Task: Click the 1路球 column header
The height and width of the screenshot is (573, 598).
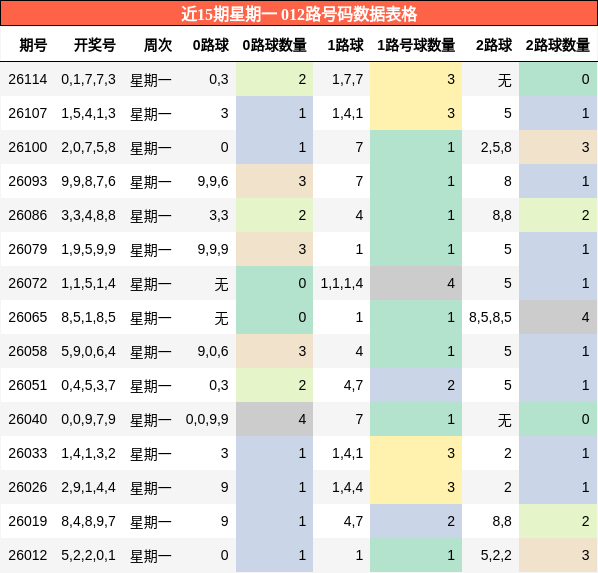Action: tap(346, 45)
